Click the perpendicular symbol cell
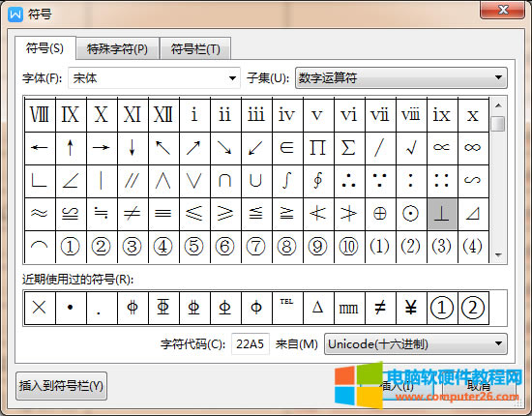 [442, 214]
